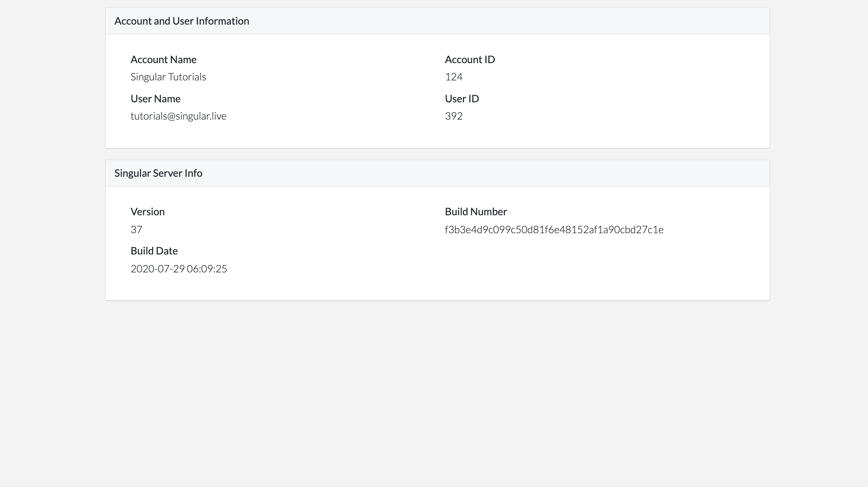Click the User Name label
This screenshot has width=868, height=487.
pos(155,99)
